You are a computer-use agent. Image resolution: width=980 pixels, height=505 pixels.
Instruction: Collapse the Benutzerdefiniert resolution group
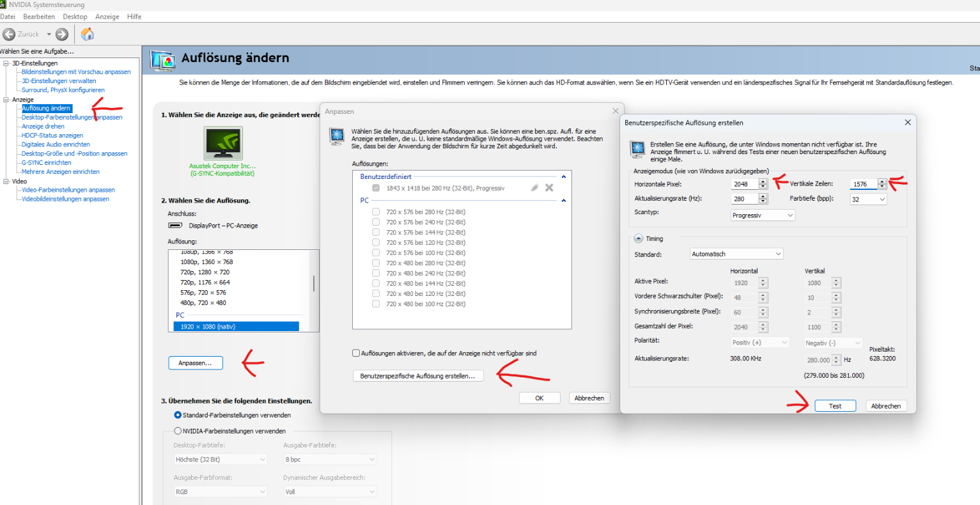pyautogui.click(x=564, y=177)
